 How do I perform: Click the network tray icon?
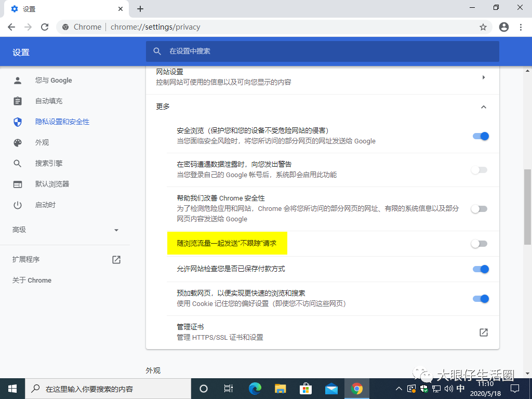coord(436,389)
